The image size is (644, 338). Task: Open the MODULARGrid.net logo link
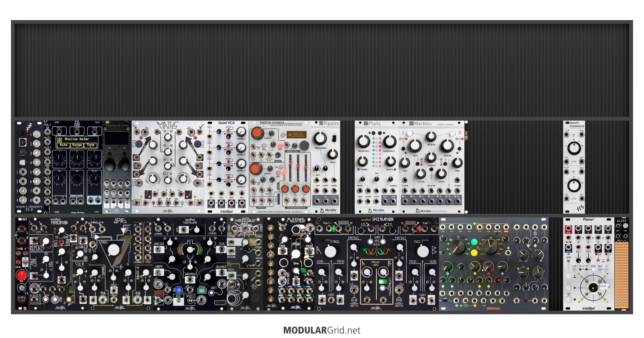click(x=322, y=330)
